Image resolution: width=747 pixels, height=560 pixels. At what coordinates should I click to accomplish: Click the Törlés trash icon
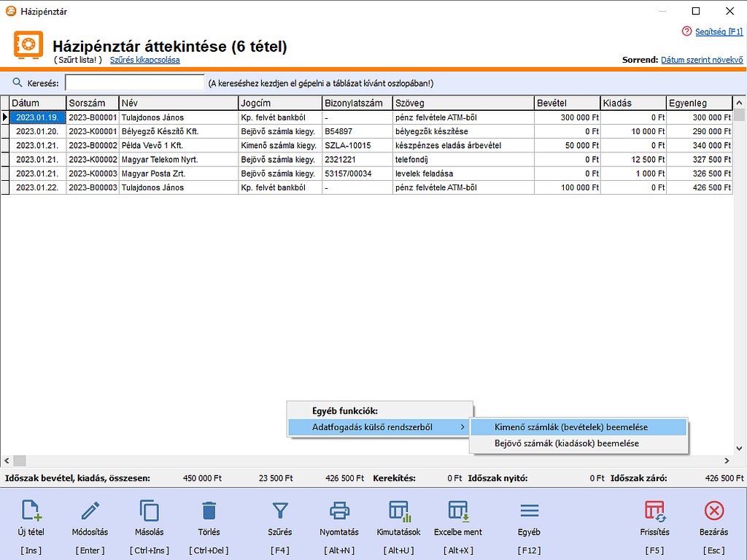click(x=209, y=510)
